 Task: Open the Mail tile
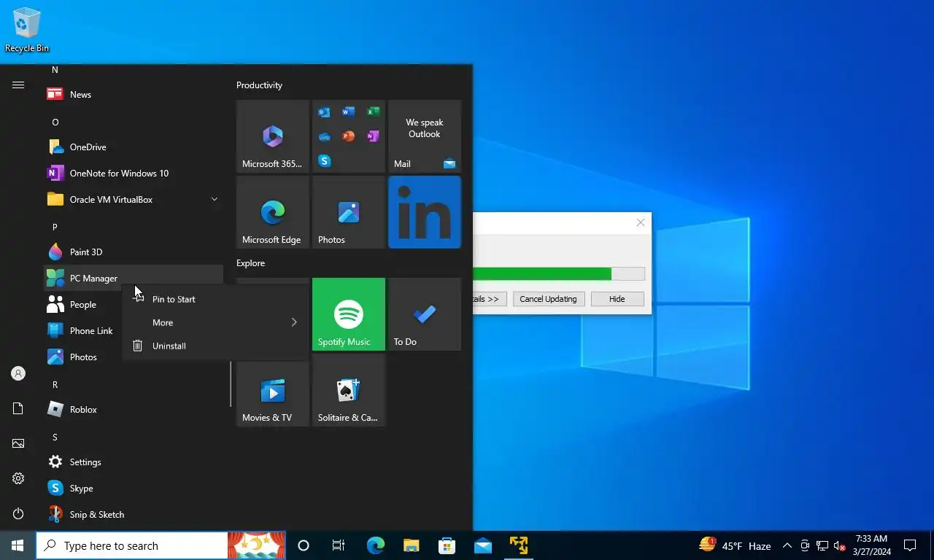tap(425, 136)
